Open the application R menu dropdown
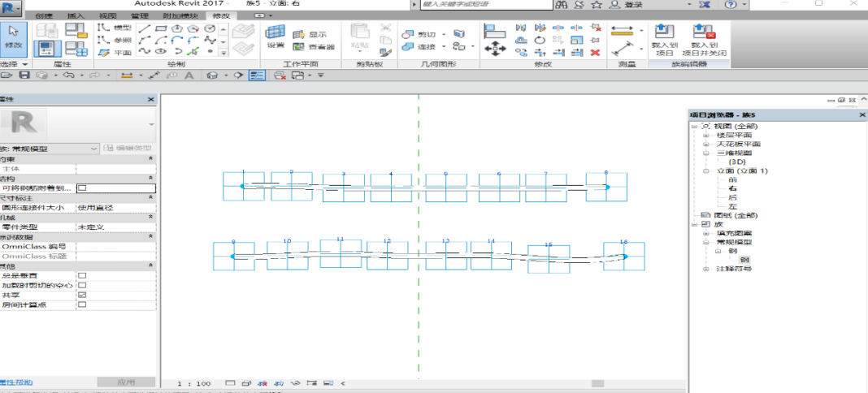868x393 pixels. [x=11, y=9]
